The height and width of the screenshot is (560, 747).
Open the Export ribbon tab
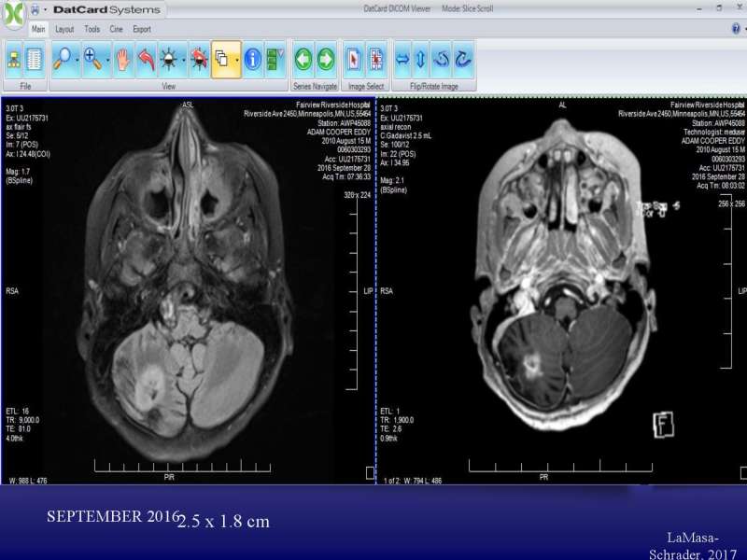tap(142, 30)
